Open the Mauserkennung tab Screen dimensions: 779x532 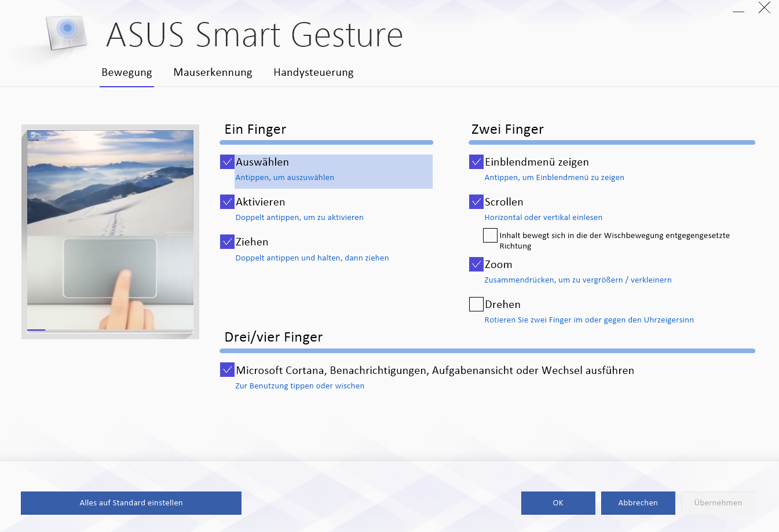[213, 72]
